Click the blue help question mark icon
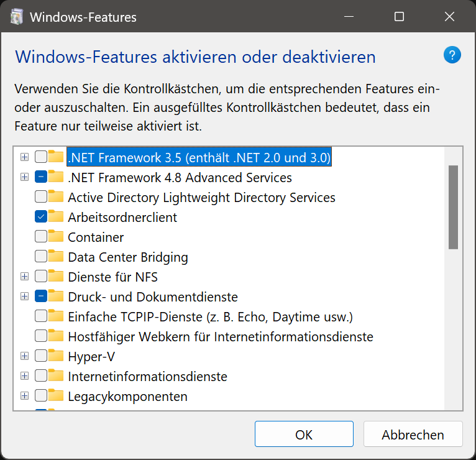The width and height of the screenshot is (476, 460). (452, 55)
